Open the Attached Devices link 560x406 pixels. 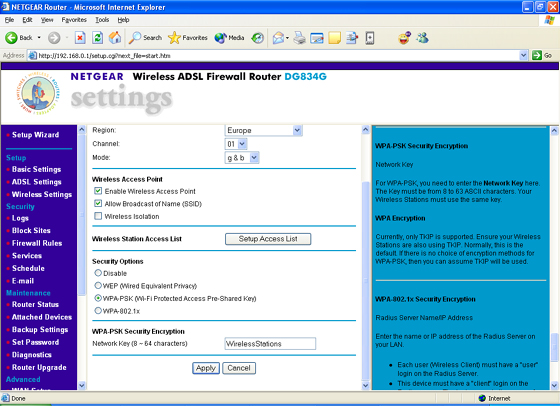pyautogui.click(x=42, y=317)
